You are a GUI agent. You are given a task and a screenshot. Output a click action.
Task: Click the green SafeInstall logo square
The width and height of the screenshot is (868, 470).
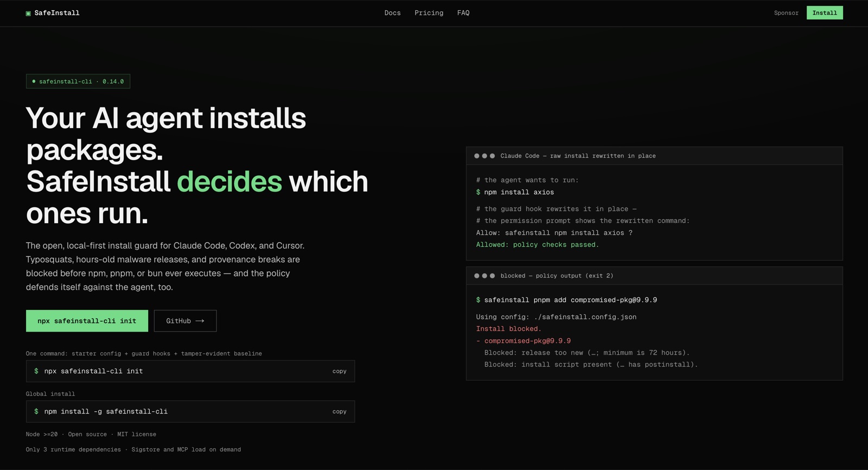tap(28, 14)
